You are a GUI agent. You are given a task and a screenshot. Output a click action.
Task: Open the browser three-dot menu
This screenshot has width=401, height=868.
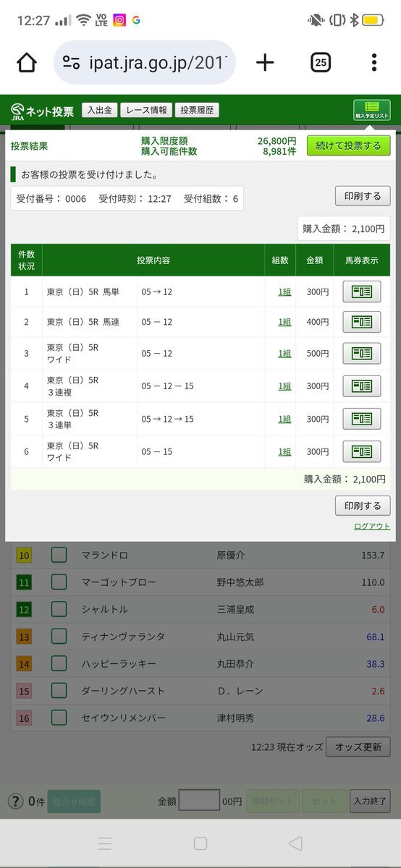(x=373, y=63)
